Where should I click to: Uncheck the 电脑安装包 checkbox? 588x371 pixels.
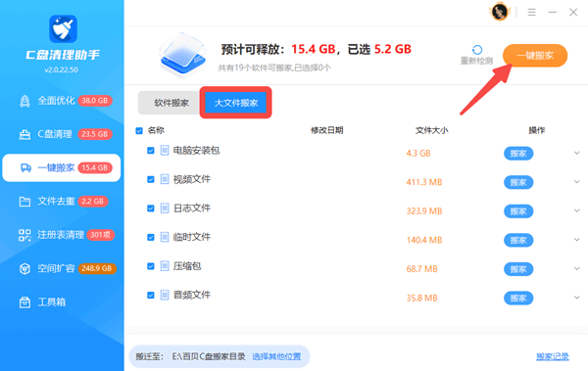coord(151,151)
